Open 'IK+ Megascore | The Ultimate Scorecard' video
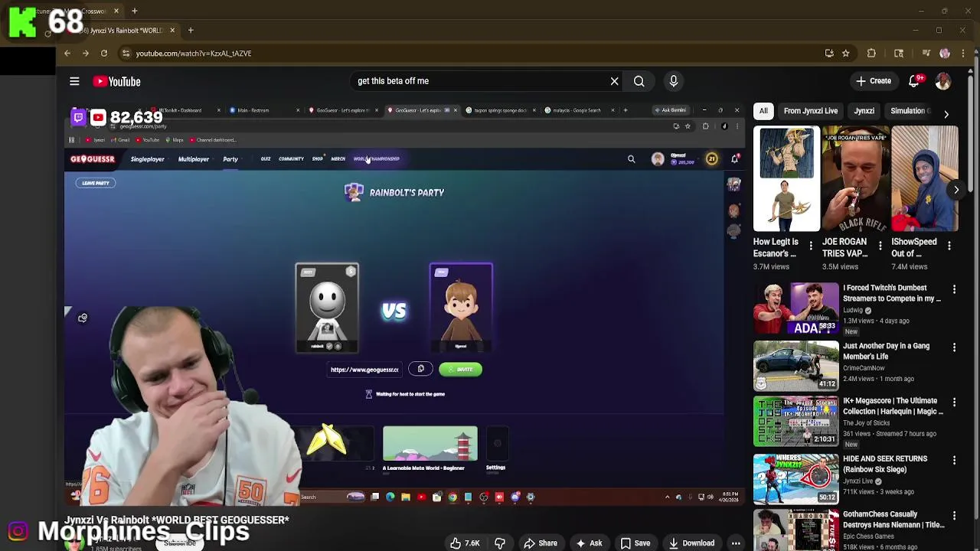980x551 pixels. (893, 406)
